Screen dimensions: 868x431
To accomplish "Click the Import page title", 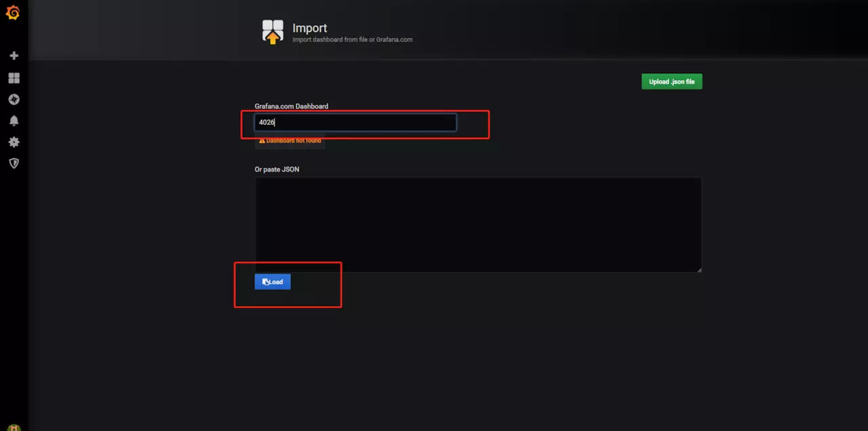I will click(x=310, y=28).
